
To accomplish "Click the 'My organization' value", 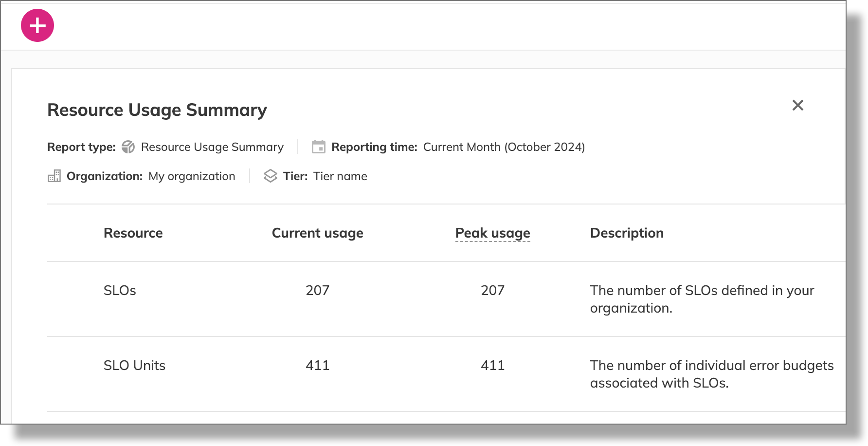I will 192,176.
